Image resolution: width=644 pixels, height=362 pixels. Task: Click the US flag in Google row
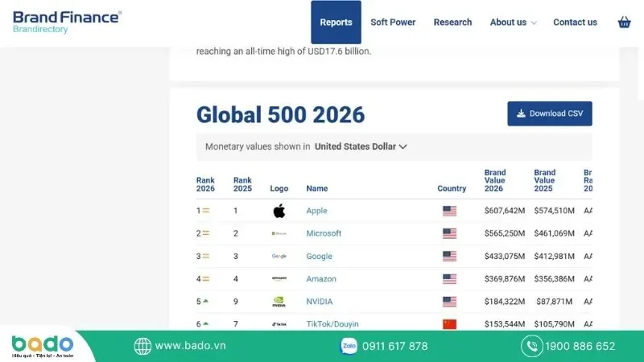449,256
